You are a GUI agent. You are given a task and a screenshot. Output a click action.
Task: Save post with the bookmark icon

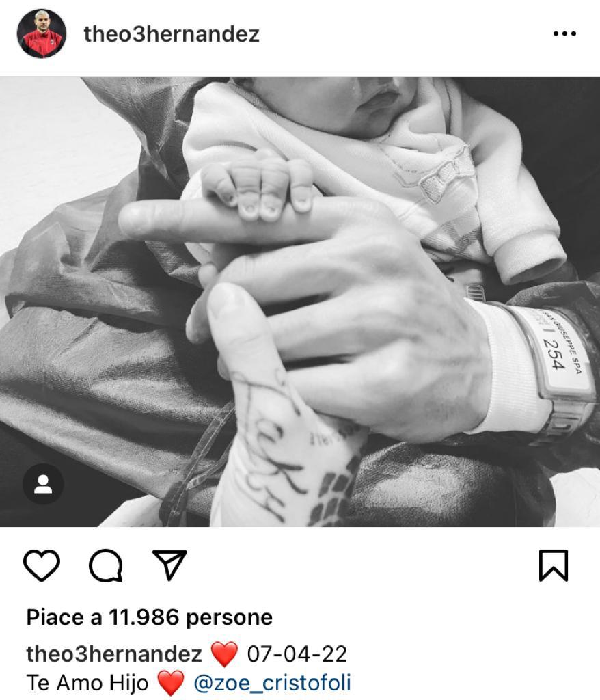[x=554, y=565]
